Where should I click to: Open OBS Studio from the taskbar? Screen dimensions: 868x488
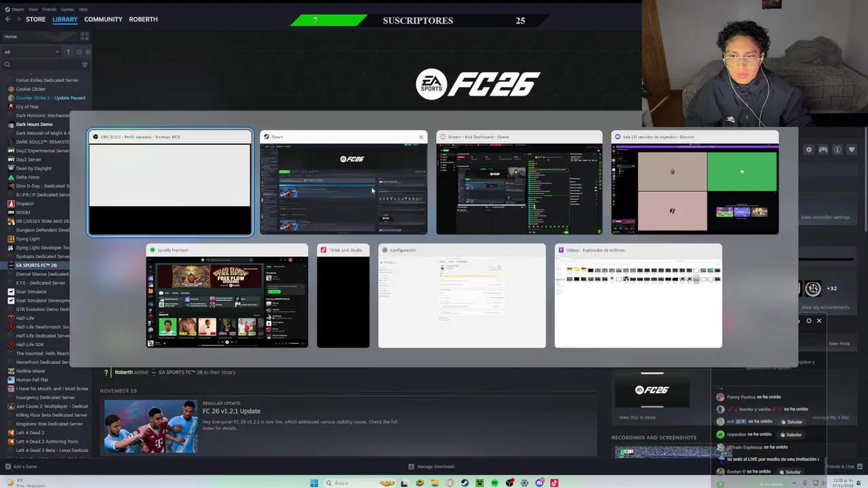click(509, 483)
